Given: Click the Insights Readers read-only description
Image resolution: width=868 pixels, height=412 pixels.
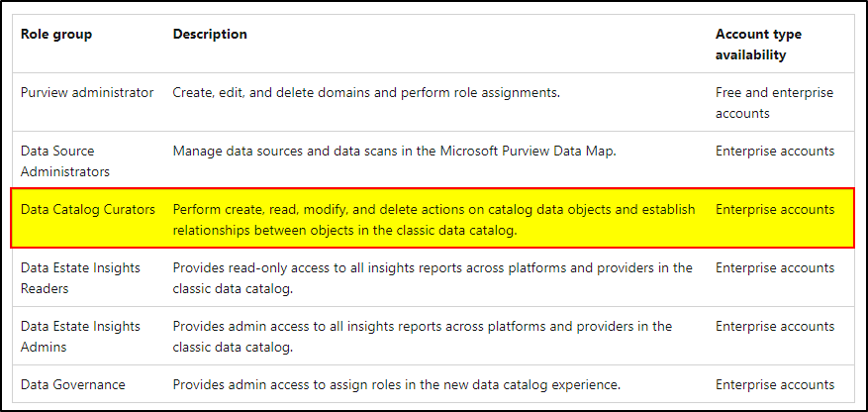Looking at the screenshot, I should click(433, 278).
